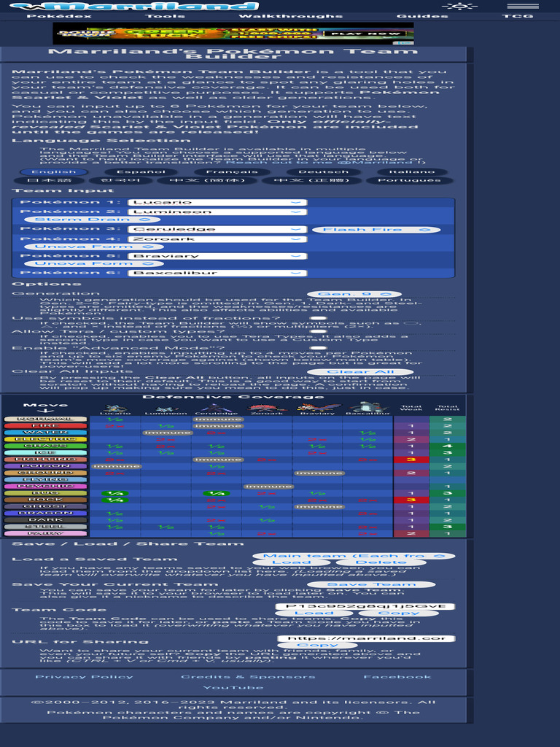Image resolution: width=560 pixels, height=747 pixels.
Task: Select the GHOST type badge
Action: coord(46,506)
